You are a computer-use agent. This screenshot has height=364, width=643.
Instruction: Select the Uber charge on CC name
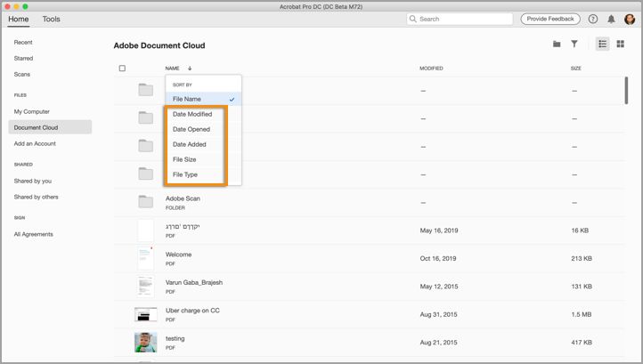tap(192, 311)
